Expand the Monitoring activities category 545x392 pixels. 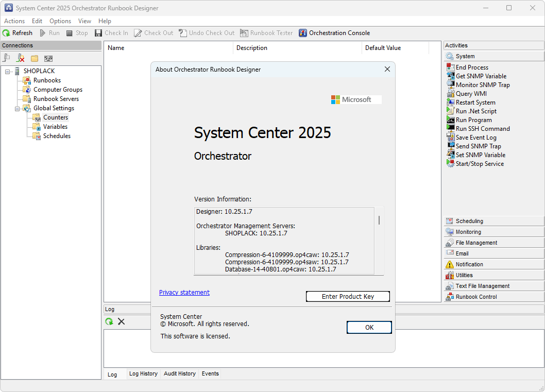click(x=494, y=232)
